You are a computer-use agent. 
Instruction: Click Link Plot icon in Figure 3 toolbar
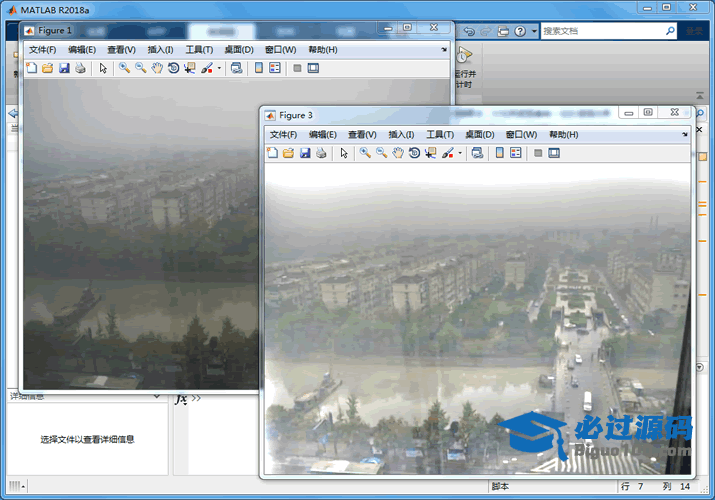[477, 153]
